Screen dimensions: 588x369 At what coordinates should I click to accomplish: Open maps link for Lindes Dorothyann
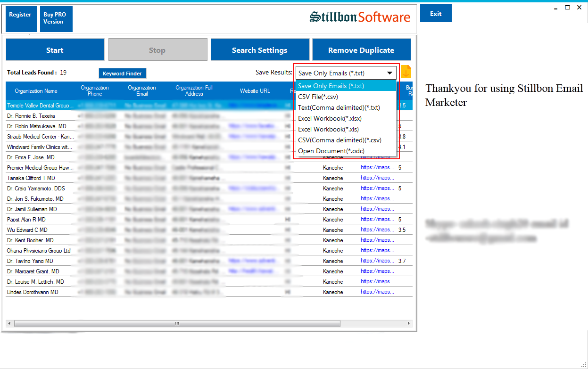click(378, 292)
